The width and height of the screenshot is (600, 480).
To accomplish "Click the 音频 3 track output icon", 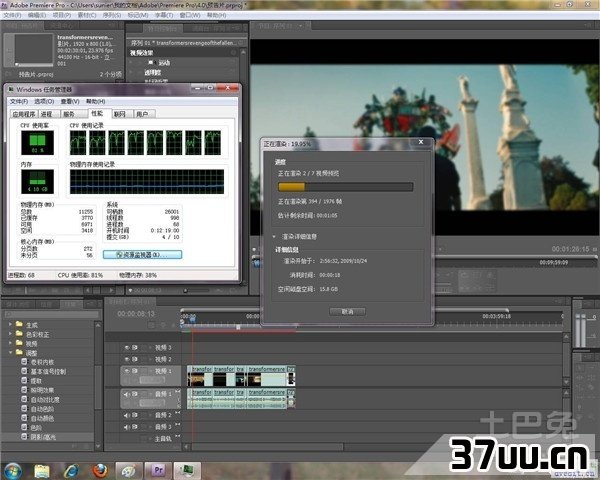I will click(178, 425).
